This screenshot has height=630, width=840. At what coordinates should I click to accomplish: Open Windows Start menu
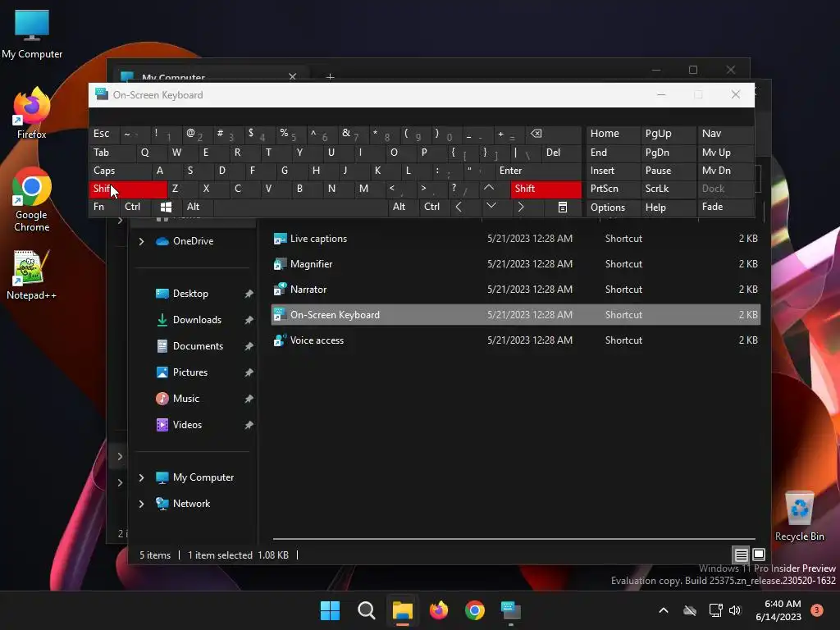330,610
